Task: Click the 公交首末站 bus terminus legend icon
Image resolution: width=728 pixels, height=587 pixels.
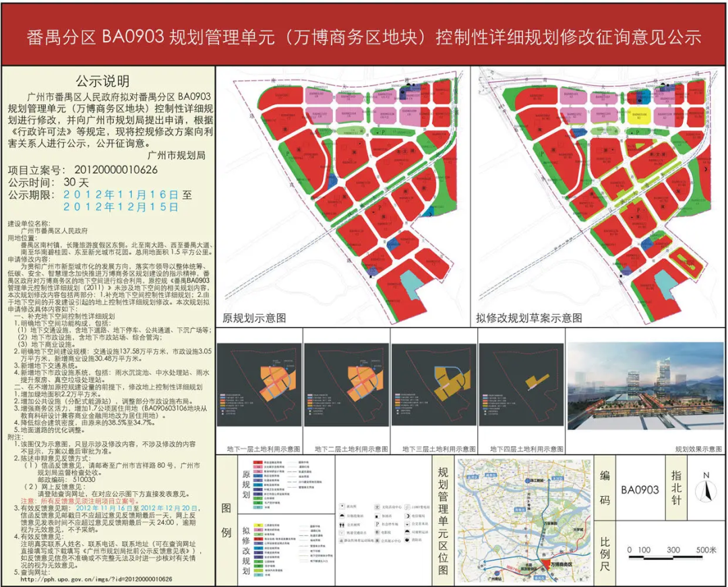Action: [406, 524]
